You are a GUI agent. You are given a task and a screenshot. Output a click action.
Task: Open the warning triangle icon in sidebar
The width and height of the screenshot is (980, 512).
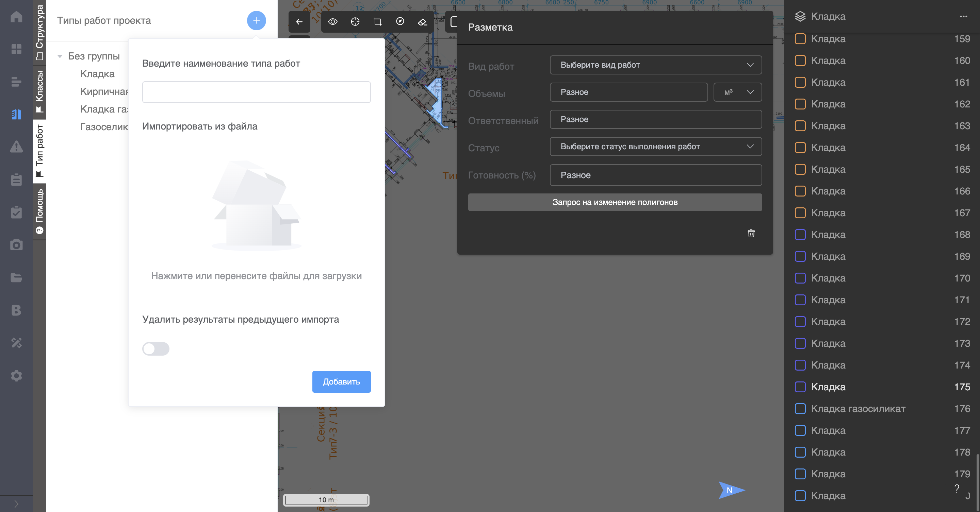[x=16, y=147]
